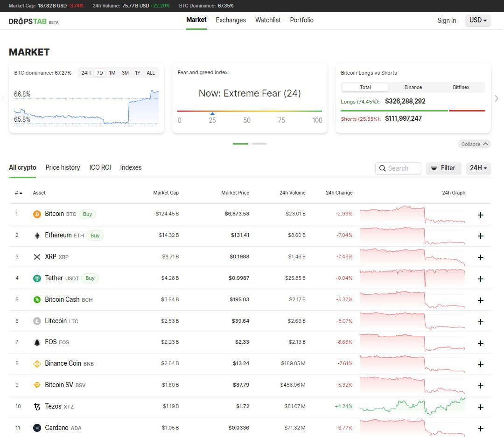Screen dimensions: 504x437
Task: Show Binance longs vs shorts data
Action: tap(413, 87)
